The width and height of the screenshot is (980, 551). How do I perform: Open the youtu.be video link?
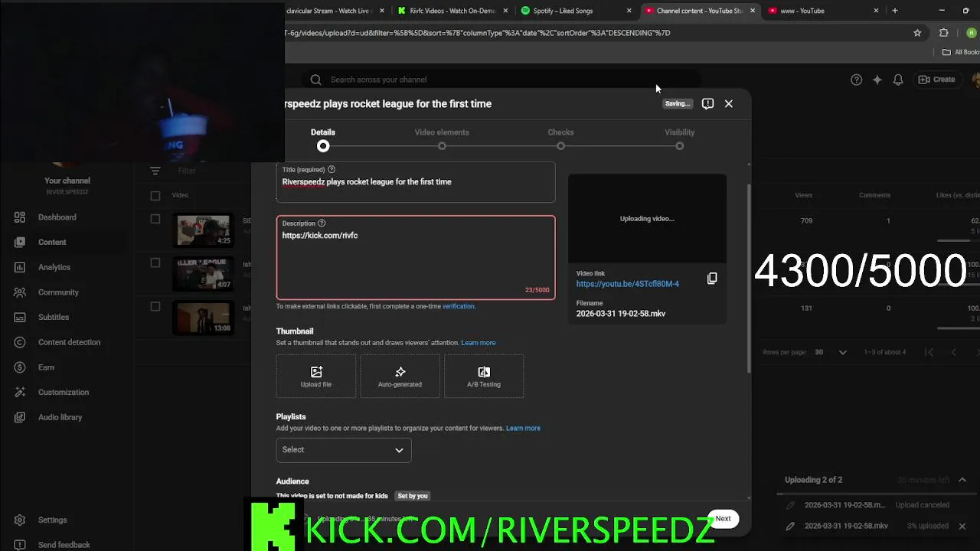pyautogui.click(x=628, y=284)
